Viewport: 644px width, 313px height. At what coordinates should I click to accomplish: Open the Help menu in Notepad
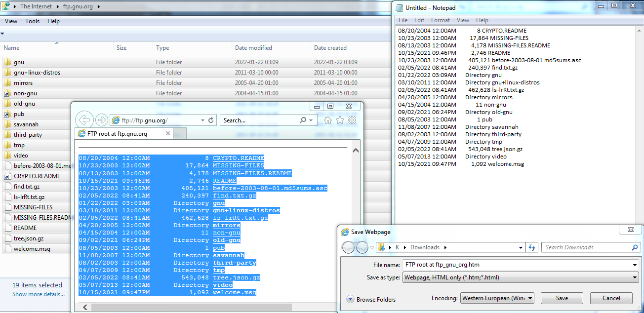[482, 20]
